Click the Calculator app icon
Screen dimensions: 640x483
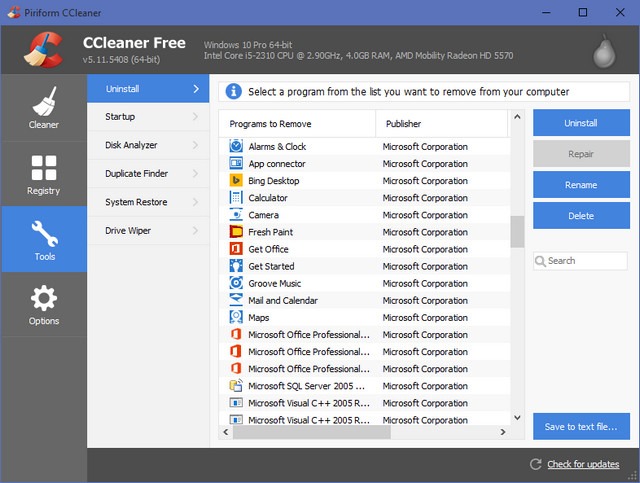(236, 198)
